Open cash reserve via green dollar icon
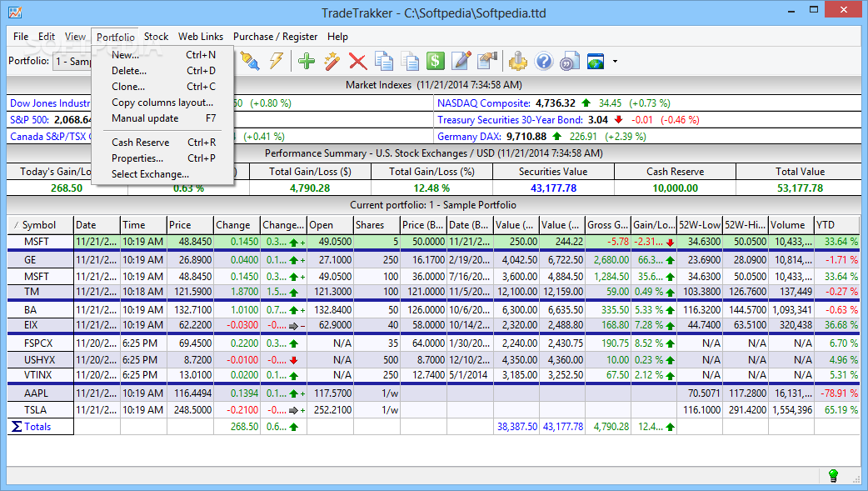Viewport: 868px width, 491px height. click(435, 61)
